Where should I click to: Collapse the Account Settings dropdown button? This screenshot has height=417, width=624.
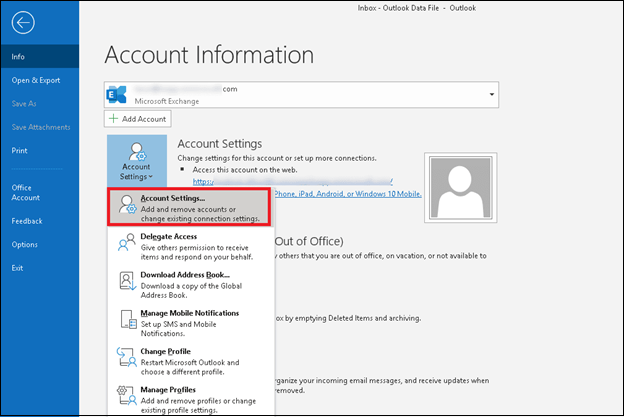coord(137,160)
